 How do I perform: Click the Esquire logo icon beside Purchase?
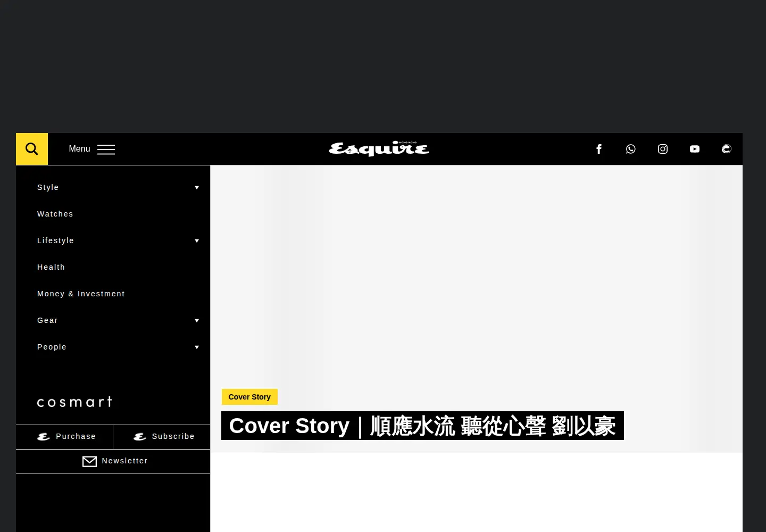pos(44,437)
